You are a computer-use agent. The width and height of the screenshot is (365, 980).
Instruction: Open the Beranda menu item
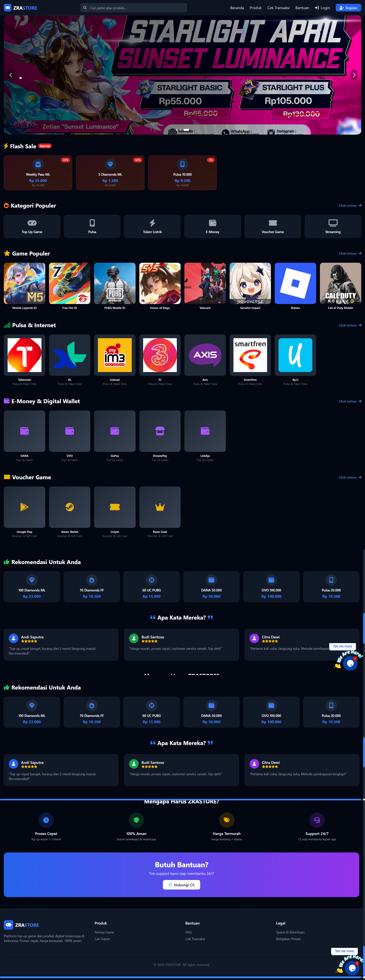[237, 8]
